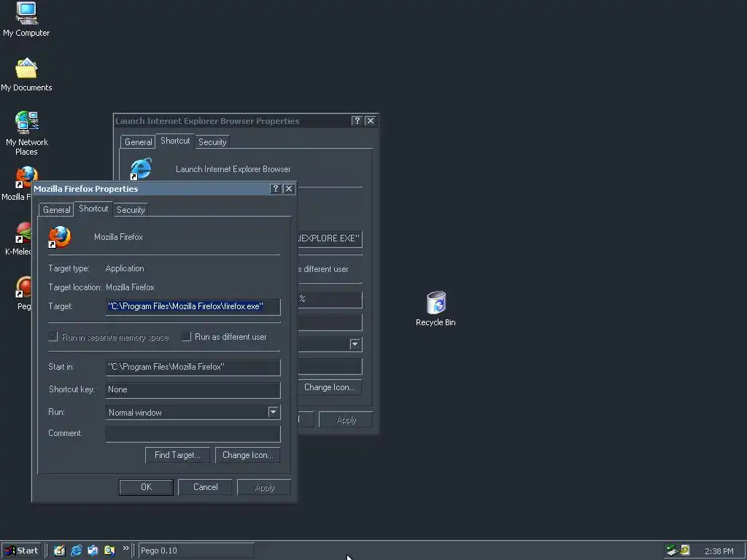
Task: Click the empty Comment field
Action: click(x=193, y=433)
